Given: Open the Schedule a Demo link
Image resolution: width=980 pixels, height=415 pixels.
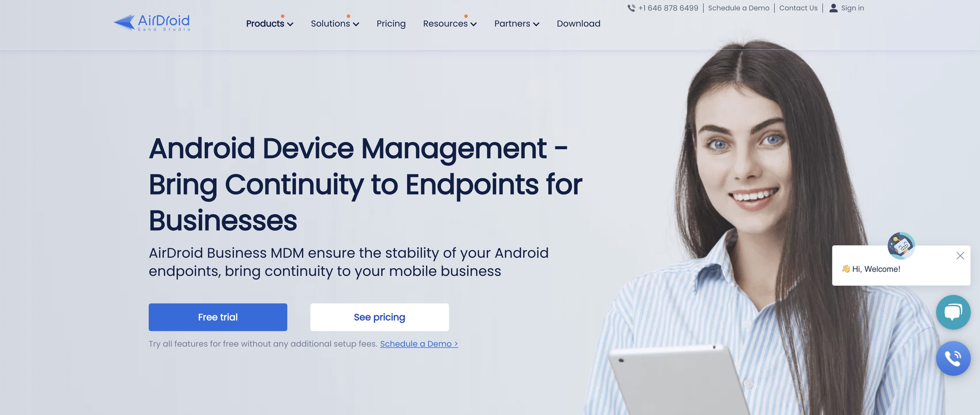Looking at the screenshot, I should [738, 8].
